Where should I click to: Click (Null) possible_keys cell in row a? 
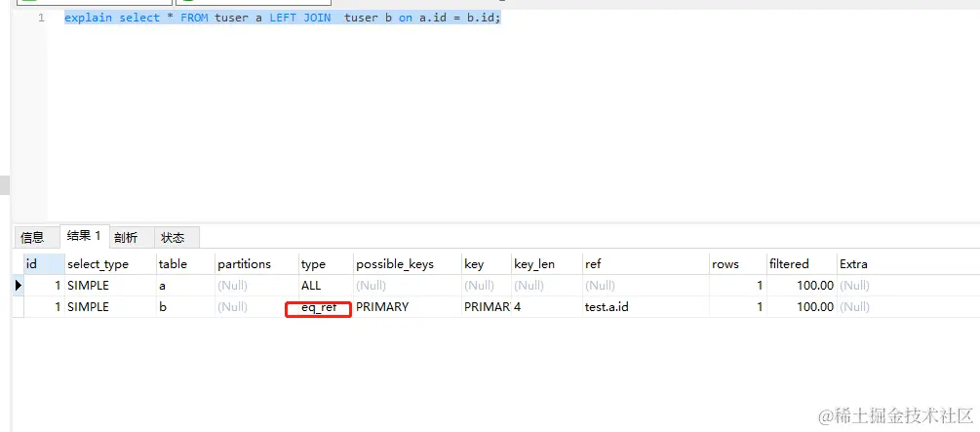[409, 286]
